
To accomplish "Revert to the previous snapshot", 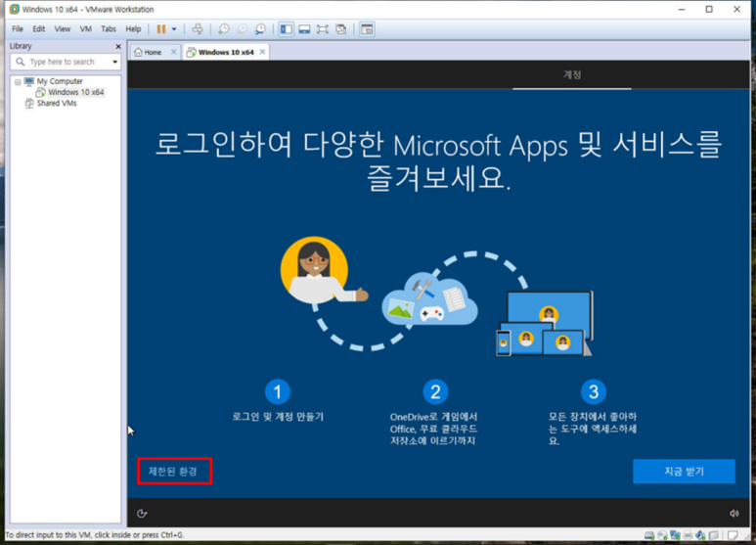I will coord(242,29).
